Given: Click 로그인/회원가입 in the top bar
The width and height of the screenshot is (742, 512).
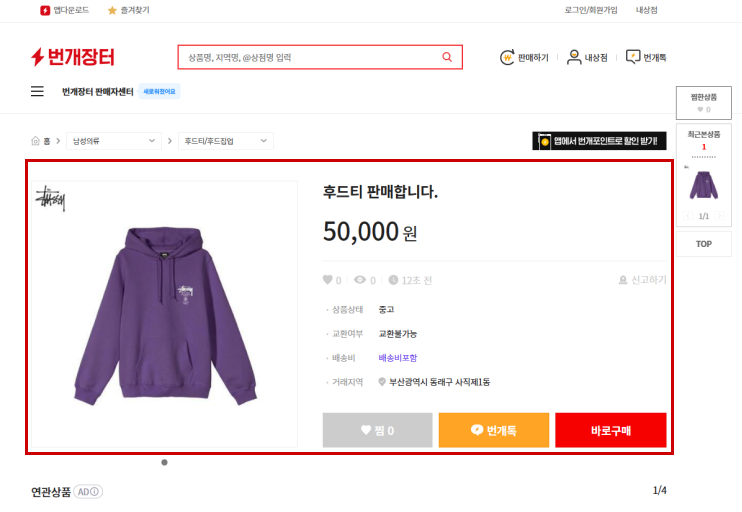Looking at the screenshot, I should pyautogui.click(x=591, y=10).
